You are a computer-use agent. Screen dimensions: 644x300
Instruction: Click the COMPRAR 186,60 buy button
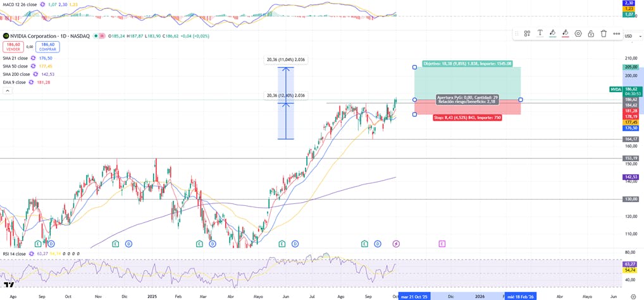(x=47, y=47)
